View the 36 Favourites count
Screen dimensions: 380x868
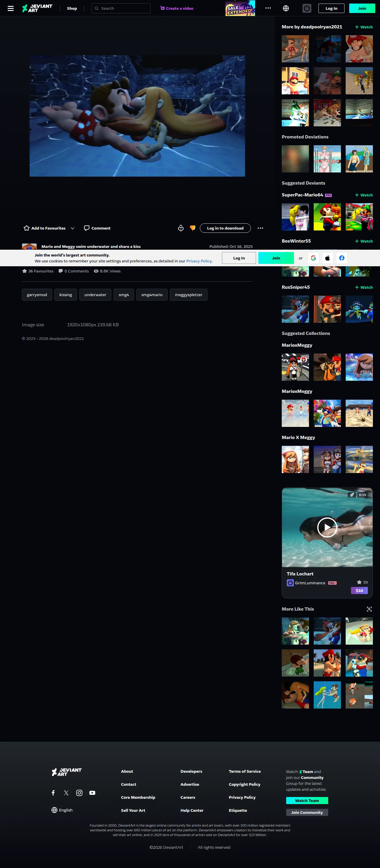coord(38,271)
